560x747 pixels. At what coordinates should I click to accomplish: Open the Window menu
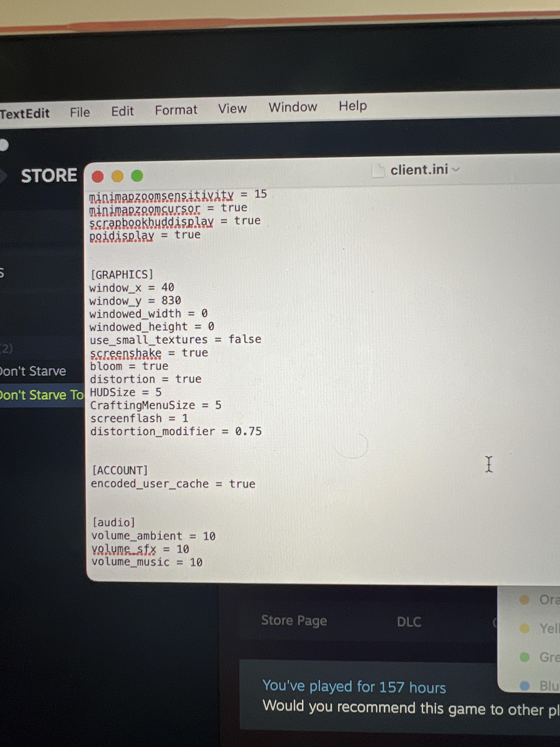click(x=293, y=107)
